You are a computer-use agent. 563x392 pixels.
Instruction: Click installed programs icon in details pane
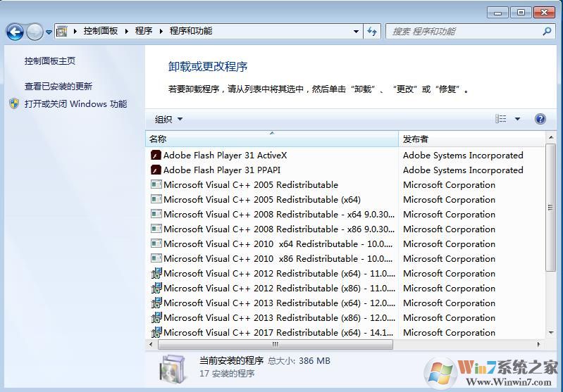coord(173,368)
